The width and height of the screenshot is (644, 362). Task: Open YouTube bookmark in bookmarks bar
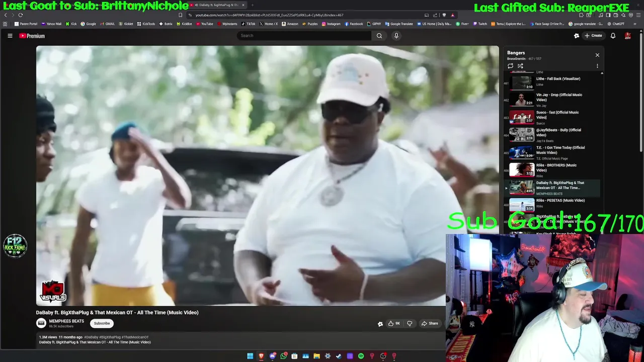(x=205, y=24)
